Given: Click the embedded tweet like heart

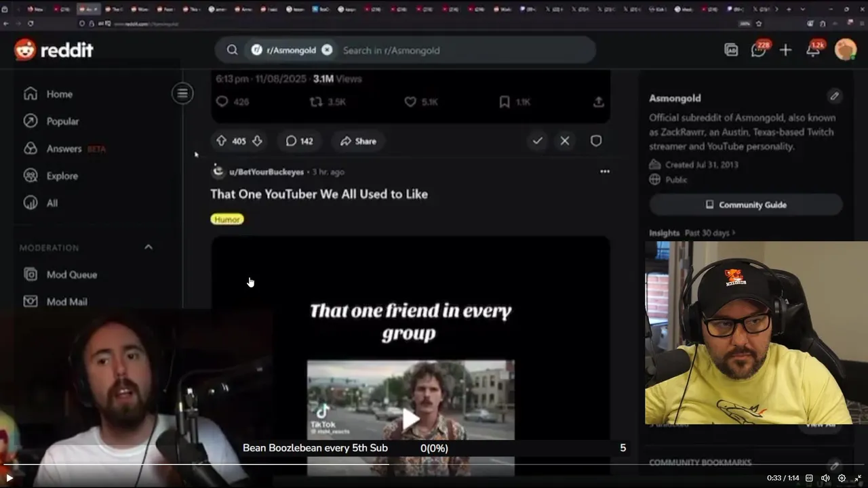Looking at the screenshot, I should click(410, 102).
